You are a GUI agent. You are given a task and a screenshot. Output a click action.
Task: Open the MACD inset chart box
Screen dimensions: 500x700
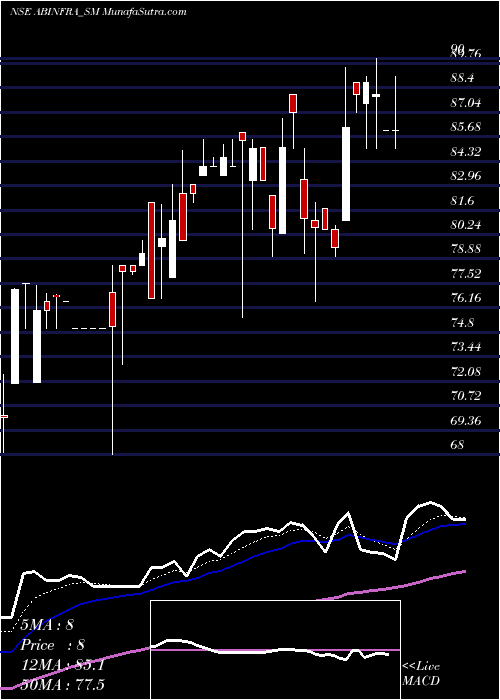point(275,650)
